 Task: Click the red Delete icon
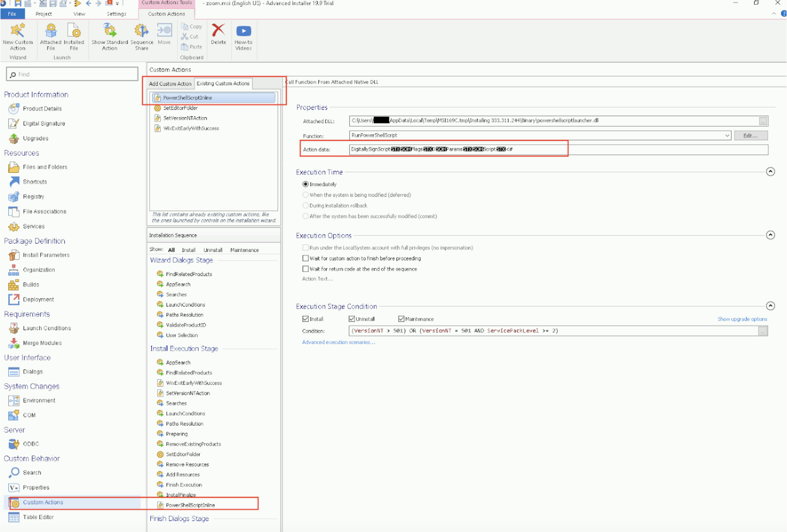218,31
